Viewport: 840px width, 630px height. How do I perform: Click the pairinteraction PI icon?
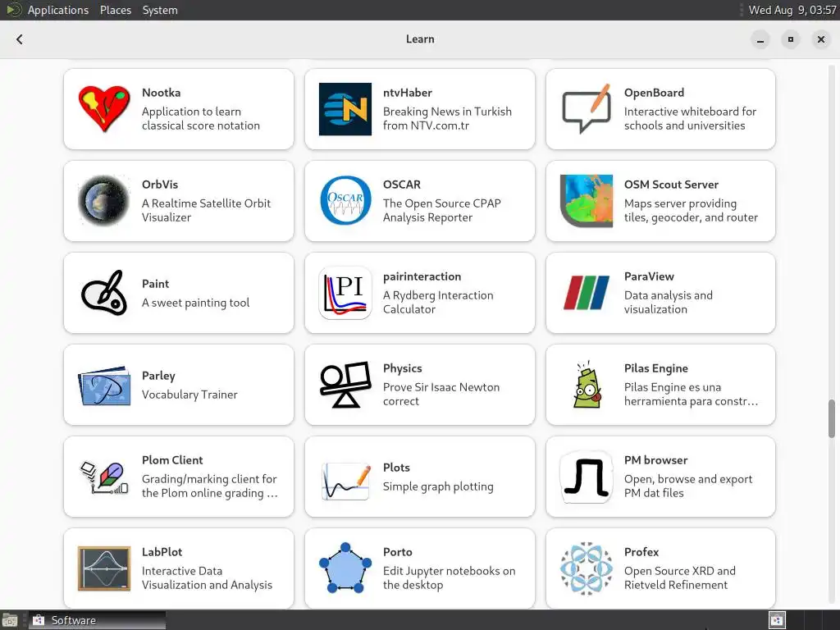point(345,293)
